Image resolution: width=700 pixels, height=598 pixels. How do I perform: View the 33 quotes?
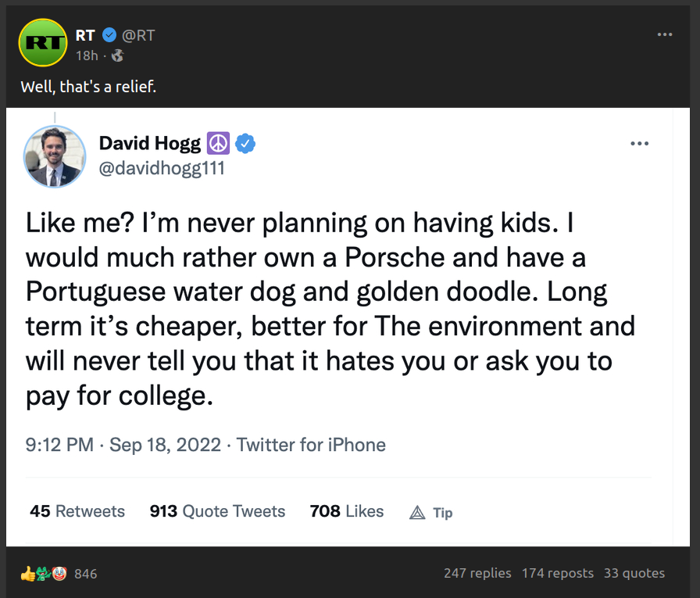pos(634,573)
